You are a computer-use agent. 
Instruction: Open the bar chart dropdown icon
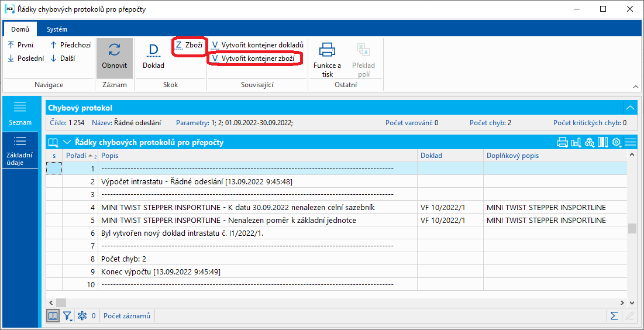point(576,143)
